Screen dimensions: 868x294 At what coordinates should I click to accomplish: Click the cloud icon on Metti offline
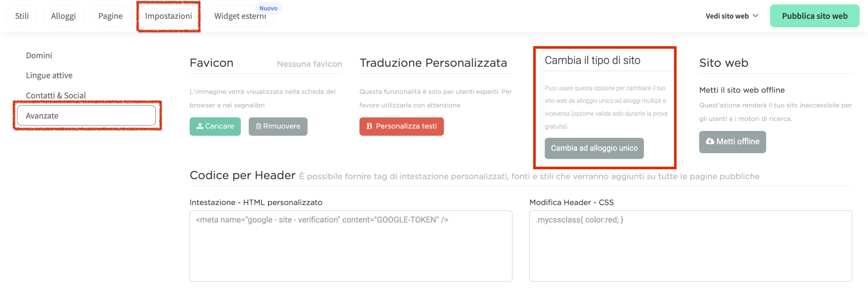pos(710,141)
